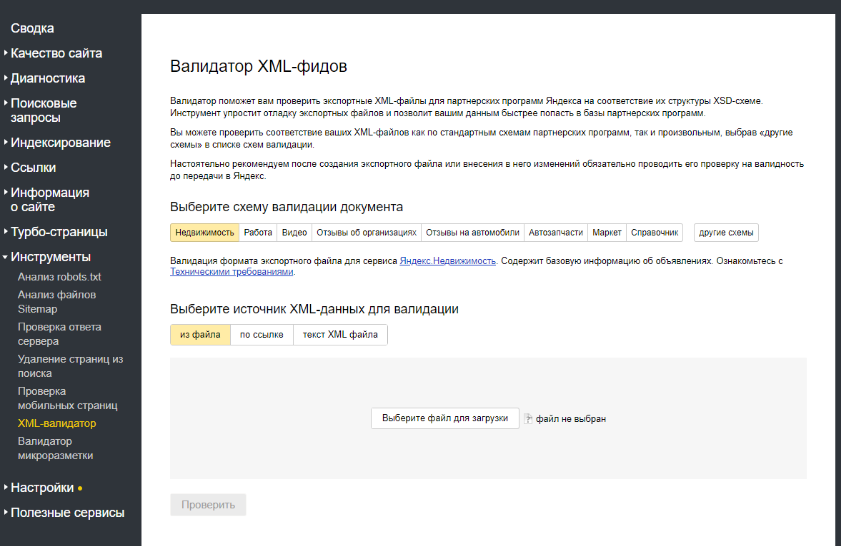Viewport: 841px width, 546px height.
Task: Open Проверка мобильных страниц tool
Action: (67, 398)
